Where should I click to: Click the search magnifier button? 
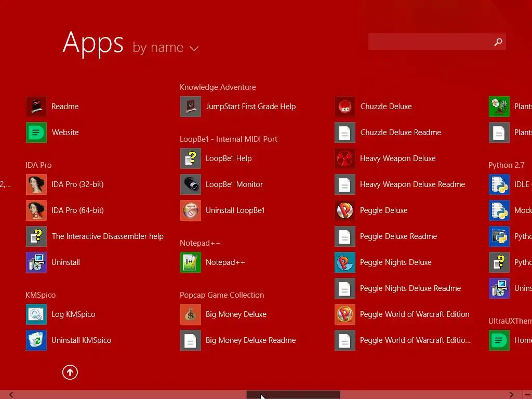click(498, 42)
